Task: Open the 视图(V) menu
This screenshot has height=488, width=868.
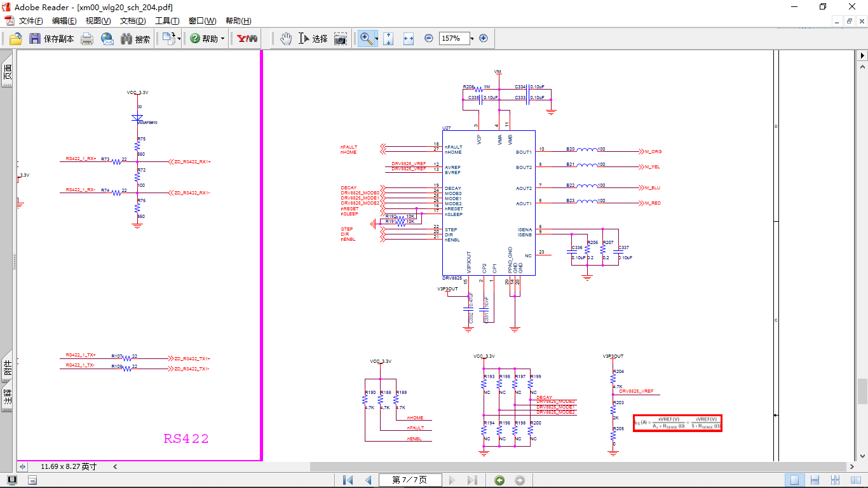Action: [x=98, y=21]
